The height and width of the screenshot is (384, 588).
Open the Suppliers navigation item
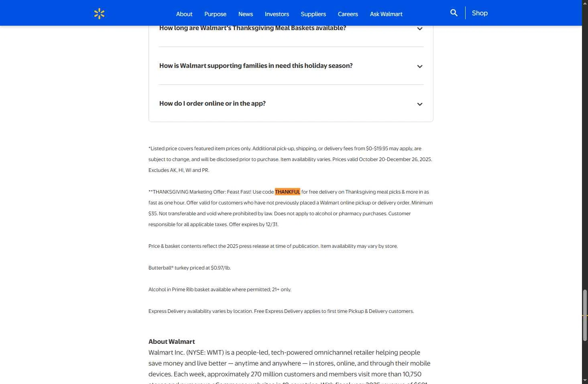point(313,14)
